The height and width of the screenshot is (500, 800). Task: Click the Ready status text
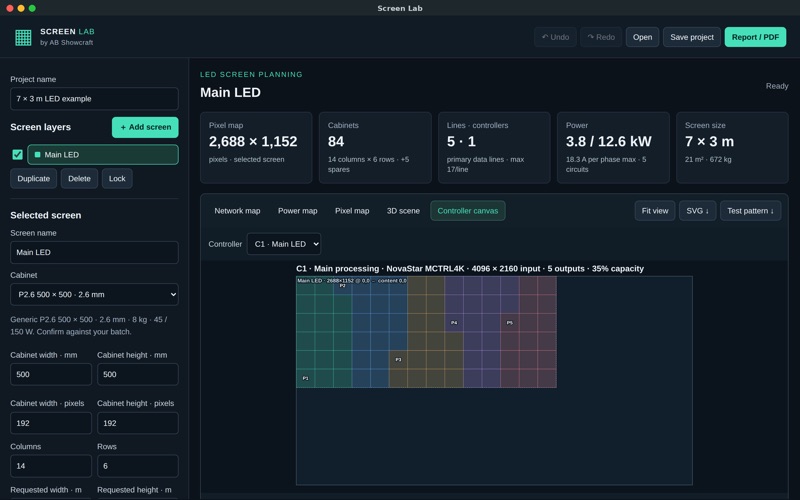(x=777, y=86)
